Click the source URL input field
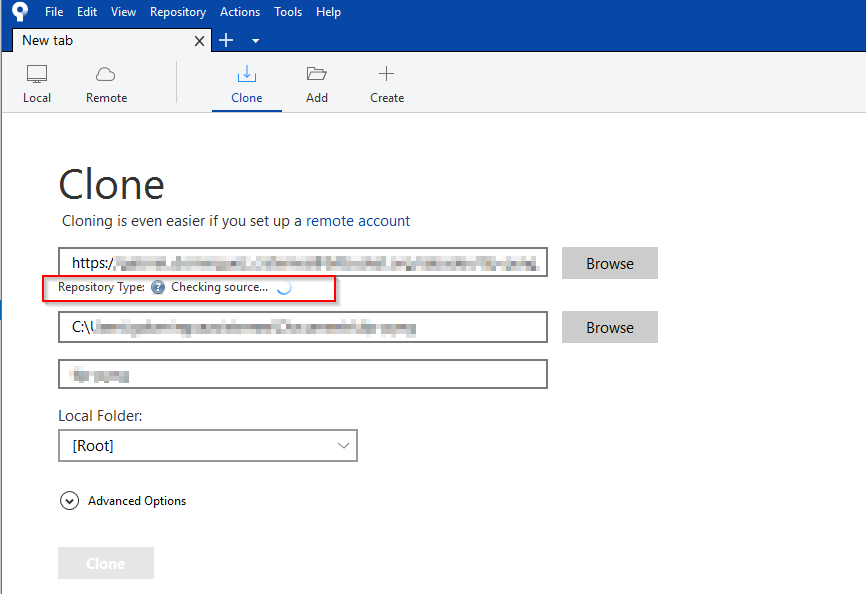This screenshot has width=866, height=594. point(303,262)
